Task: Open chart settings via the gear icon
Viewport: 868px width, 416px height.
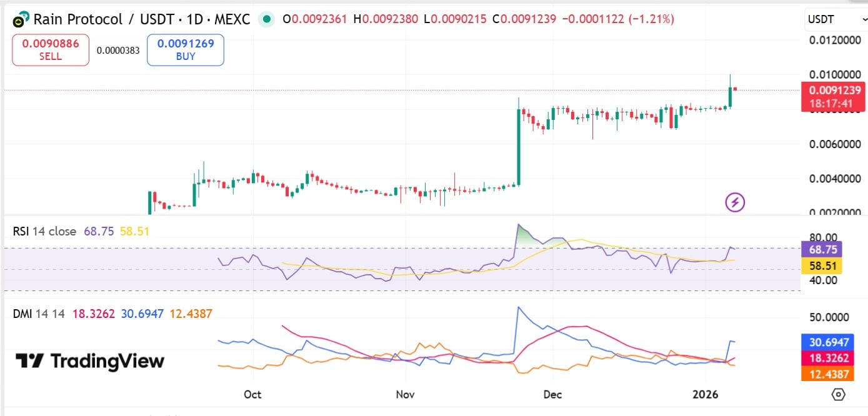Action: 838,394
